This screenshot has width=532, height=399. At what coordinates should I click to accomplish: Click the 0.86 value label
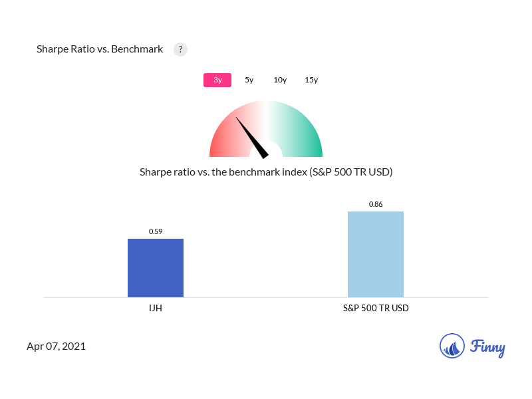[376, 204]
